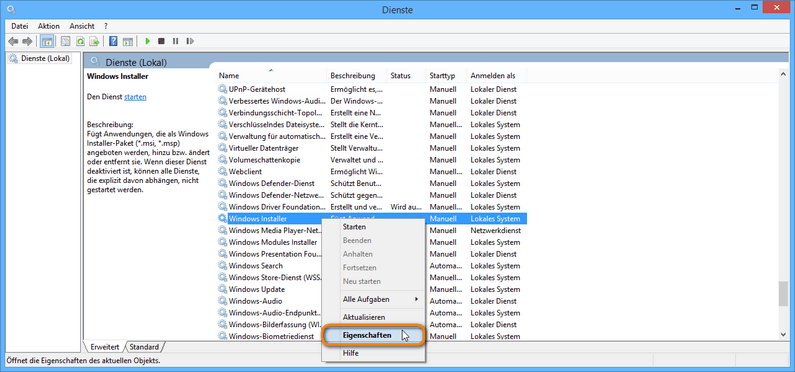The height and width of the screenshot is (372, 795).
Task: Select the Verbessertes Windows-Audi... service
Action: (x=372, y=101)
